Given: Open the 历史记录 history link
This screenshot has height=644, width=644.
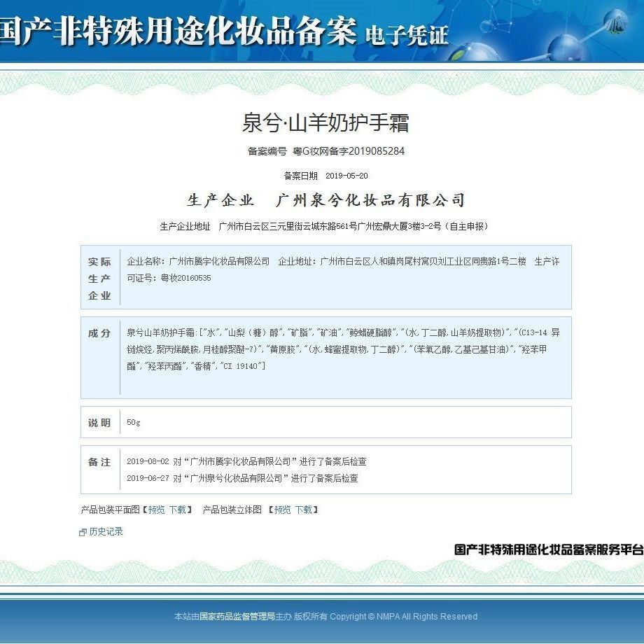Looking at the screenshot, I should pyautogui.click(x=106, y=531).
